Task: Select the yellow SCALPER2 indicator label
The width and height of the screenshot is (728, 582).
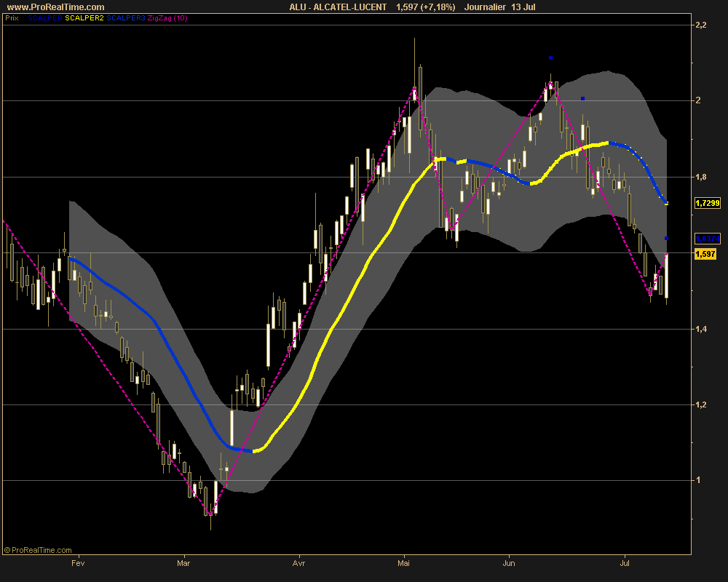Action: coord(84,18)
